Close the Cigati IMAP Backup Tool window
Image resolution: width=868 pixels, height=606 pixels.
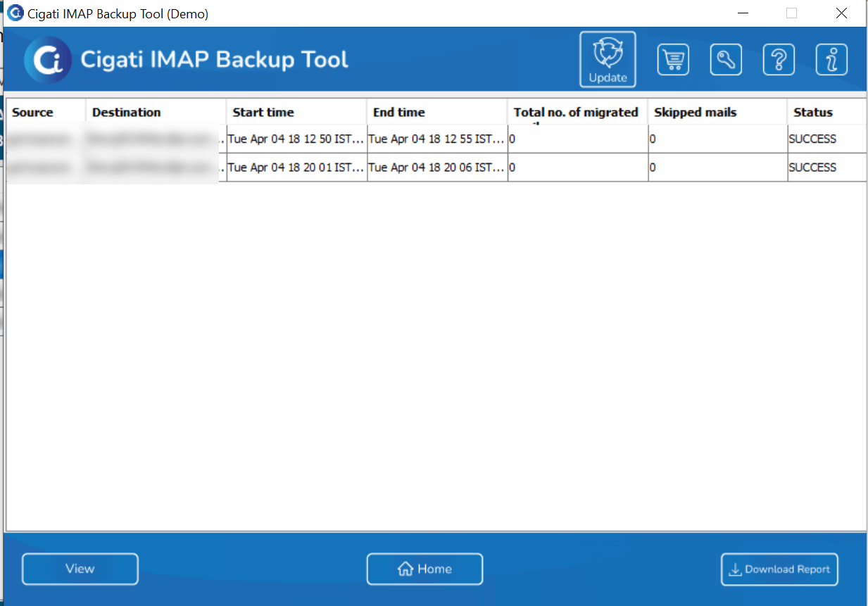pos(841,13)
